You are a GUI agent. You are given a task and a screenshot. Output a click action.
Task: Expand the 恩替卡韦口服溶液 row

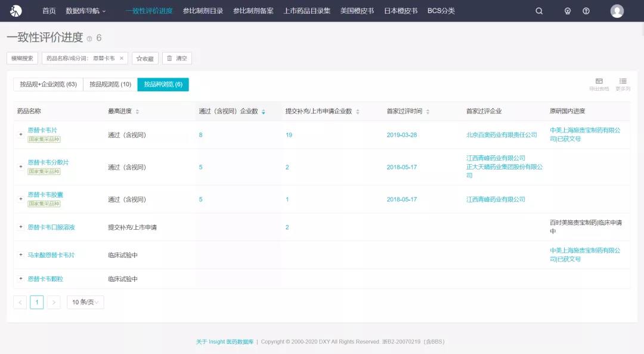(21, 227)
